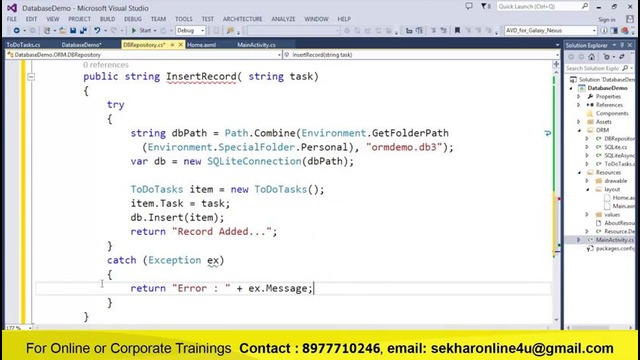
Task: Select the DatabaseDemo project node
Action: point(607,88)
